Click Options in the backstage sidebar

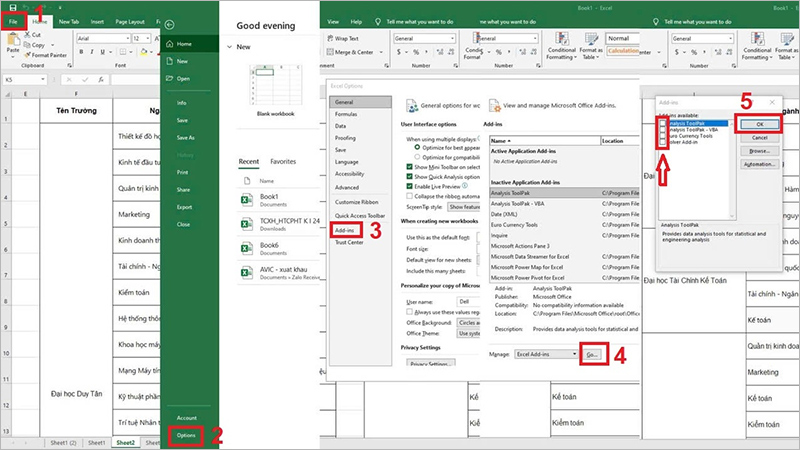(186, 435)
